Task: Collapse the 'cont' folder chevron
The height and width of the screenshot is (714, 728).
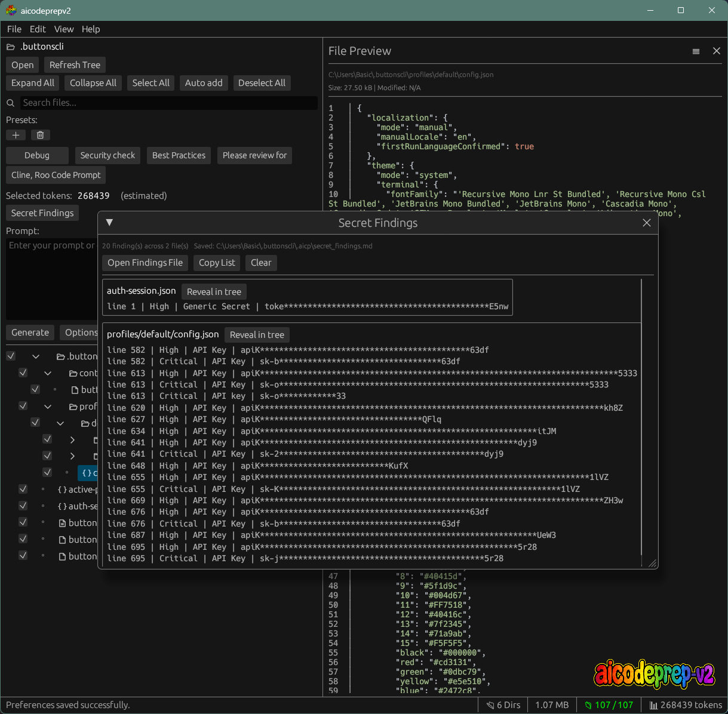Action: click(x=48, y=373)
